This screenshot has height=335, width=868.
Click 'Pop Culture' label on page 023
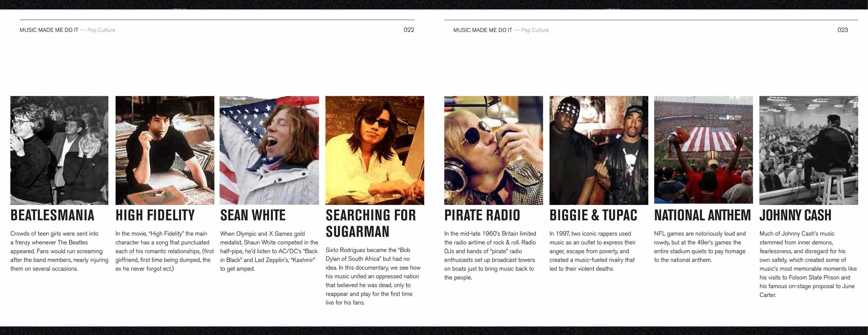pyautogui.click(x=535, y=30)
